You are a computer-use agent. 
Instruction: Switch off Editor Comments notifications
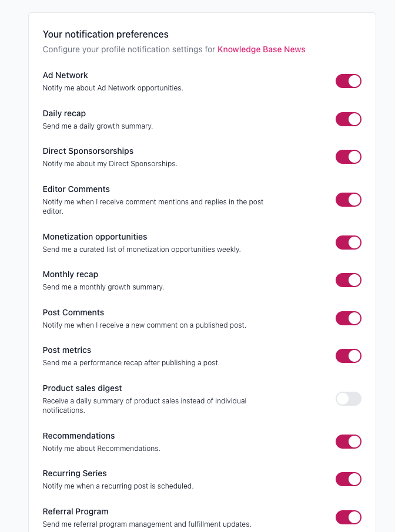pos(349,200)
